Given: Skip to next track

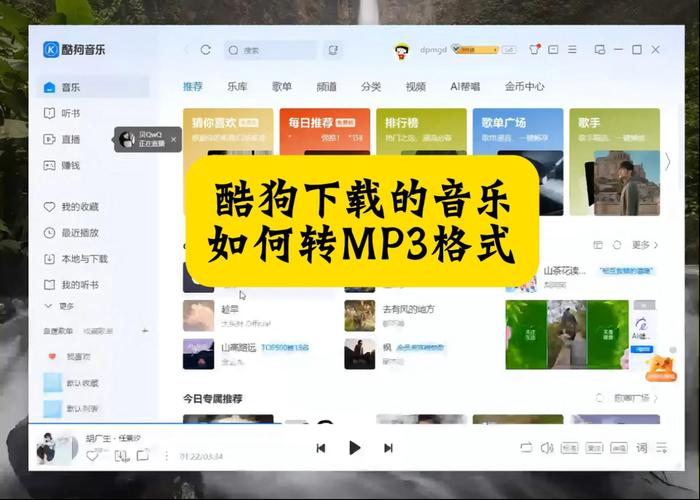Looking at the screenshot, I should (x=388, y=448).
